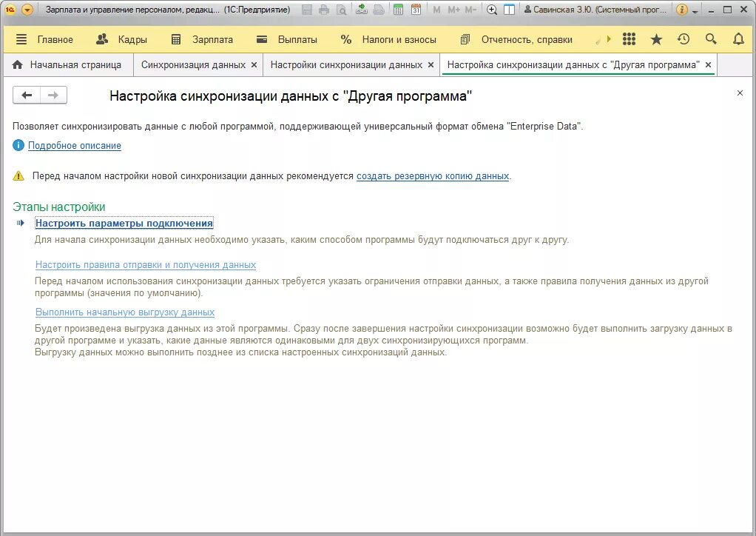Click the Зарплата table icon

176,39
